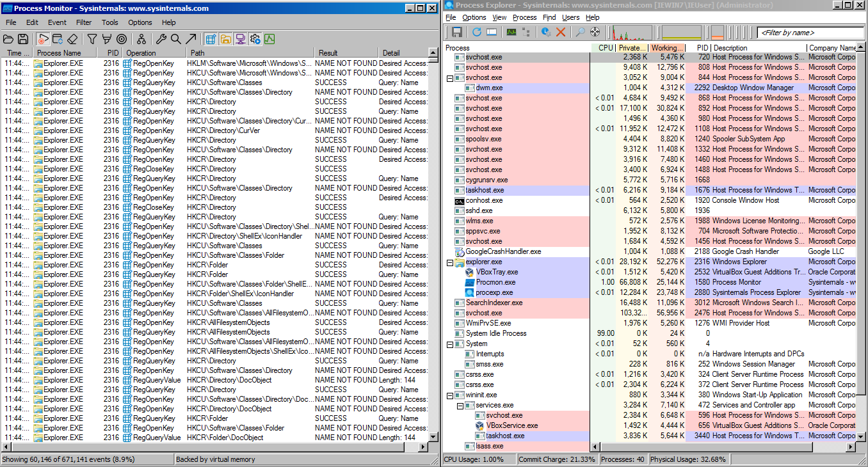Screen dimensions: 868x467
Task: Open the Highlight marker tool in Process Monitor
Action: point(107,39)
